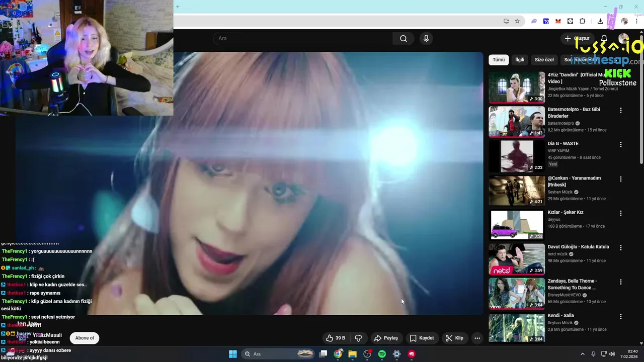Open Chrome from the taskbar
This screenshot has height=362, width=644.
(338, 354)
